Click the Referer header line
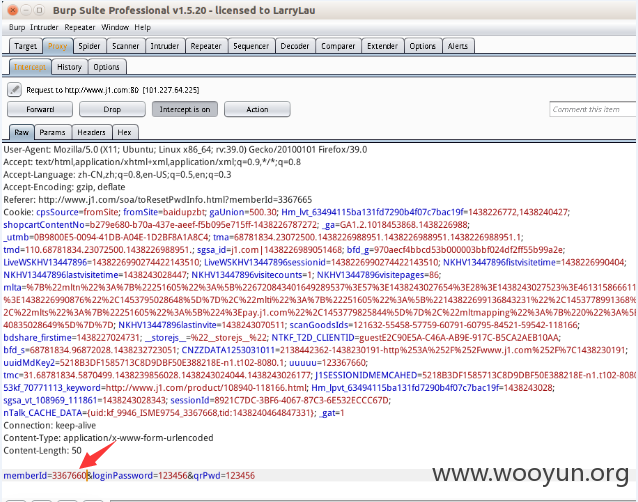The width and height of the screenshot is (638, 502). pos(158,200)
